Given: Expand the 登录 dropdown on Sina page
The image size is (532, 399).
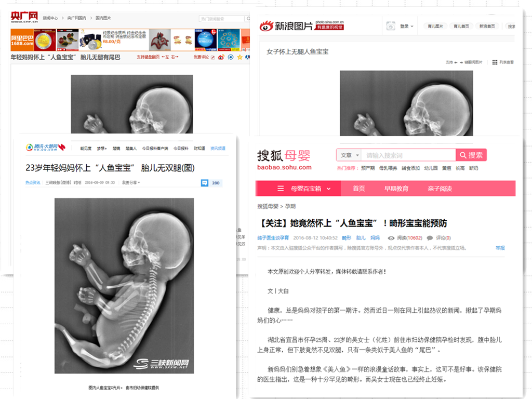Looking at the screenshot, I should tap(406, 26).
